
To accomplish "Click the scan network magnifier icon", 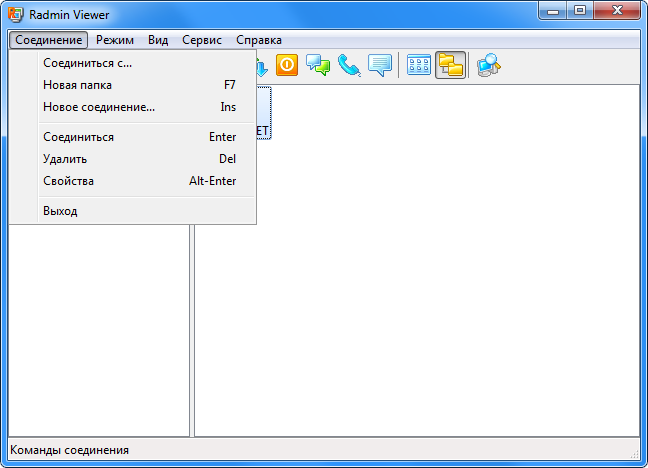I will pos(488,65).
